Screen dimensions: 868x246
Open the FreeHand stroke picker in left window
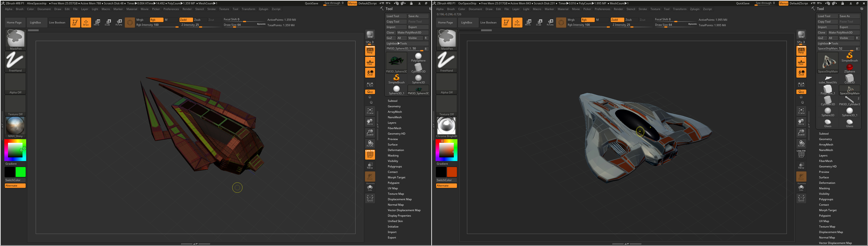click(15, 62)
